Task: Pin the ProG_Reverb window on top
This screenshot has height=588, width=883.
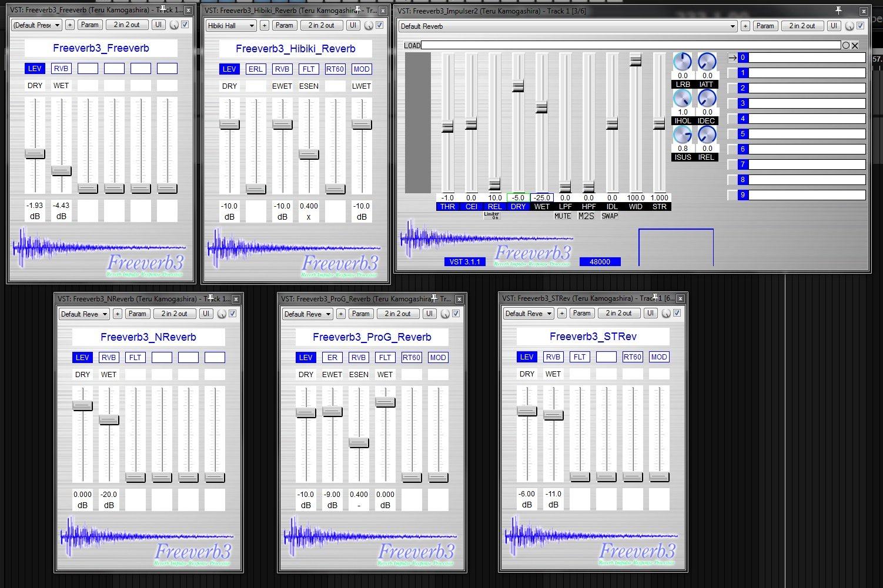Action: click(434, 298)
